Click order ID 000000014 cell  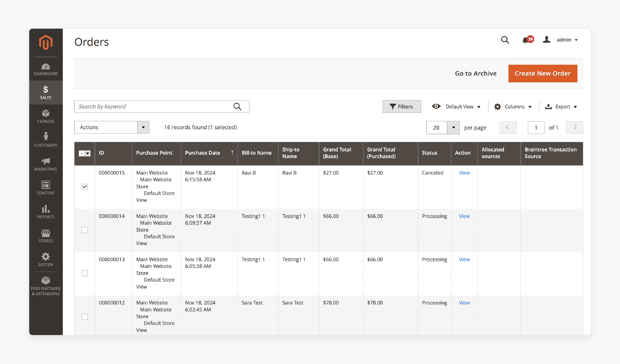tap(112, 216)
